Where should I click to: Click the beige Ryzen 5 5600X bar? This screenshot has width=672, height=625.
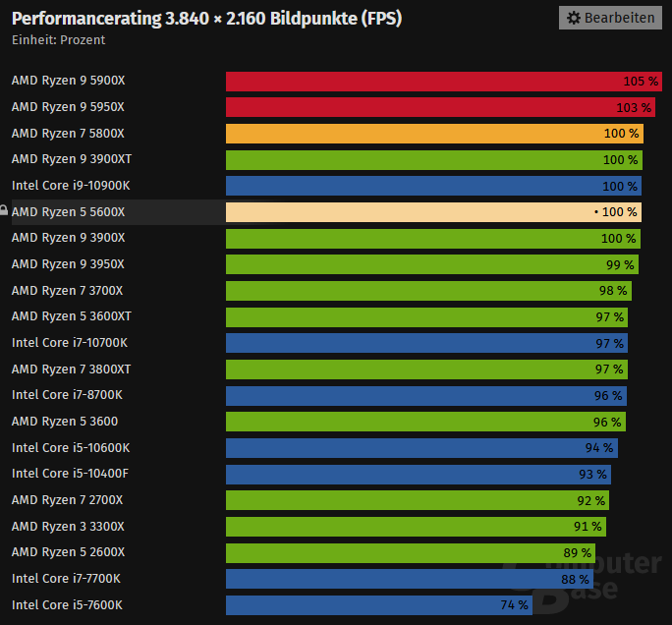pos(433,212)
